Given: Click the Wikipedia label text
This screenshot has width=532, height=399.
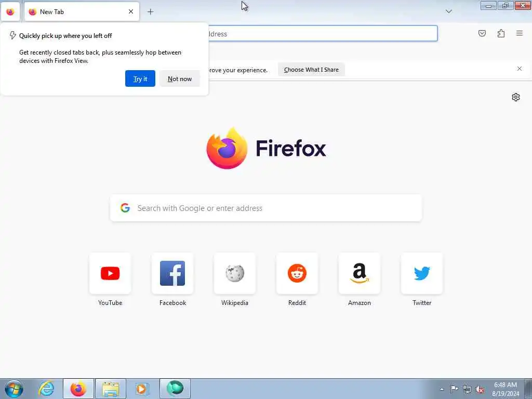Looking at the screenshot, I should 235,303.
